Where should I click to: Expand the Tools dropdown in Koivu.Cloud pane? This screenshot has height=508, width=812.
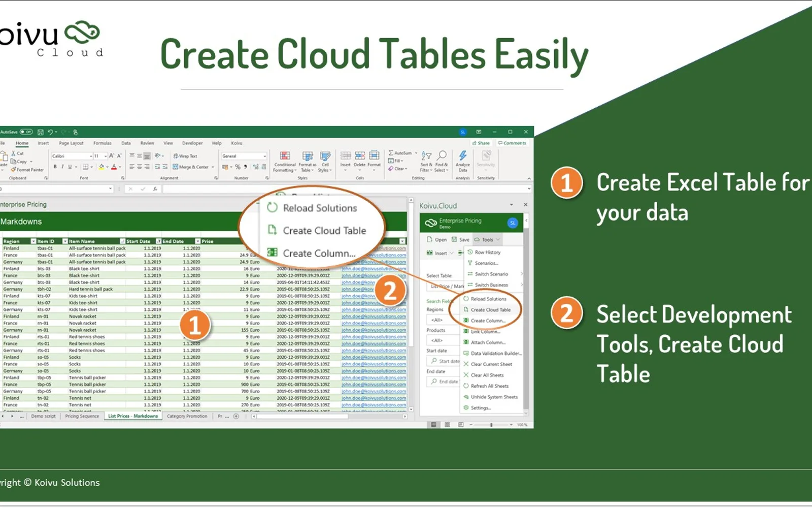487,239
